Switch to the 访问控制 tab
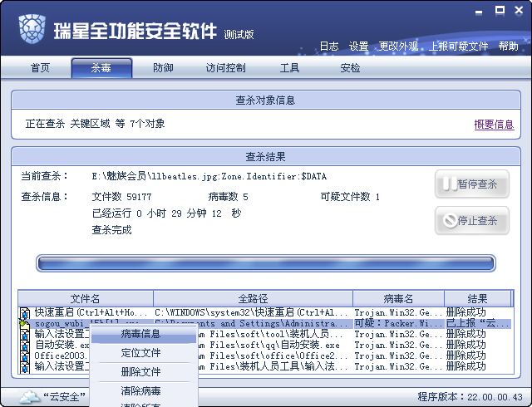This screenshot has height=407, width=532. tap(225, 68)
